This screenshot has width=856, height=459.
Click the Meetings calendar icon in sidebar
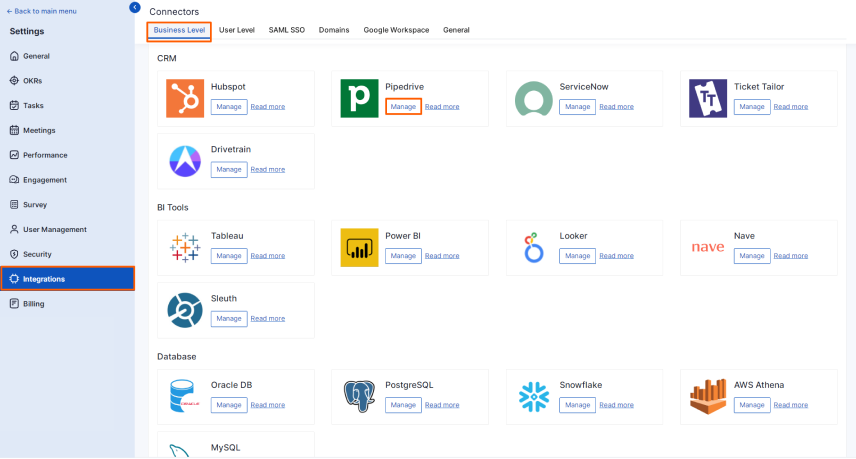(x=14, y=130)
